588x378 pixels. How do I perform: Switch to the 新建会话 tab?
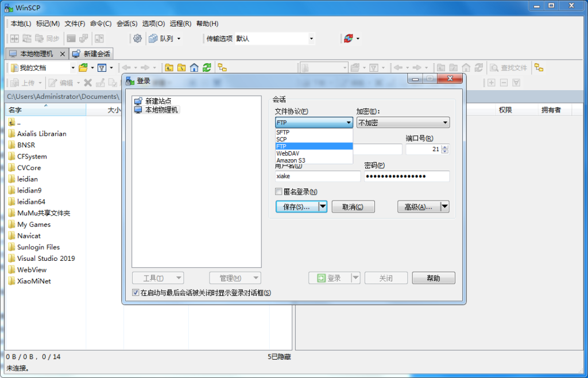click(91, 53)
